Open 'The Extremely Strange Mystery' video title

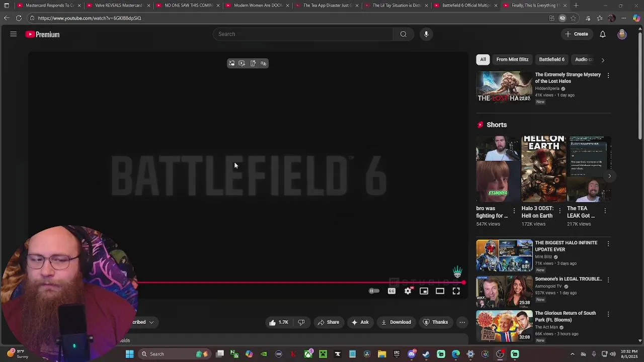tap(568, 78)
